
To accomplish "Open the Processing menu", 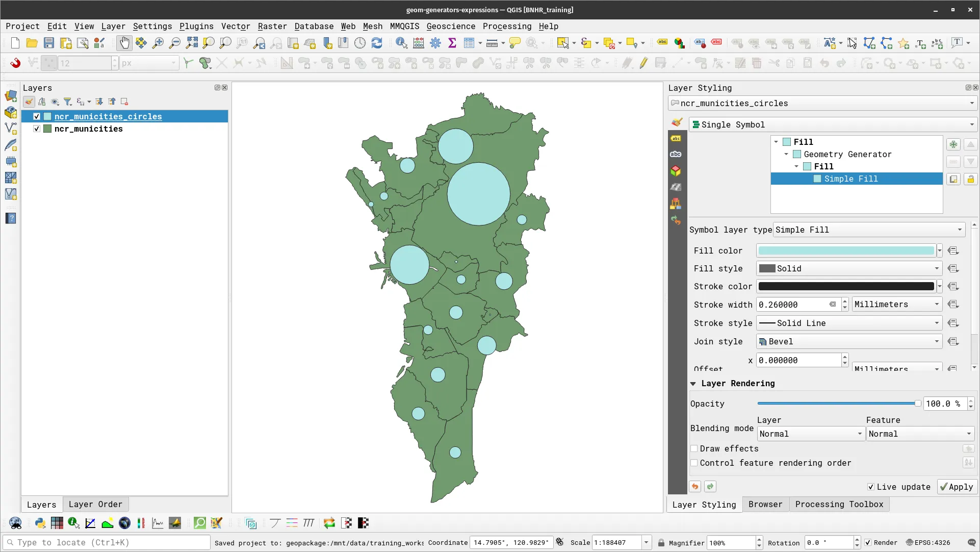I will pos(506,26).
